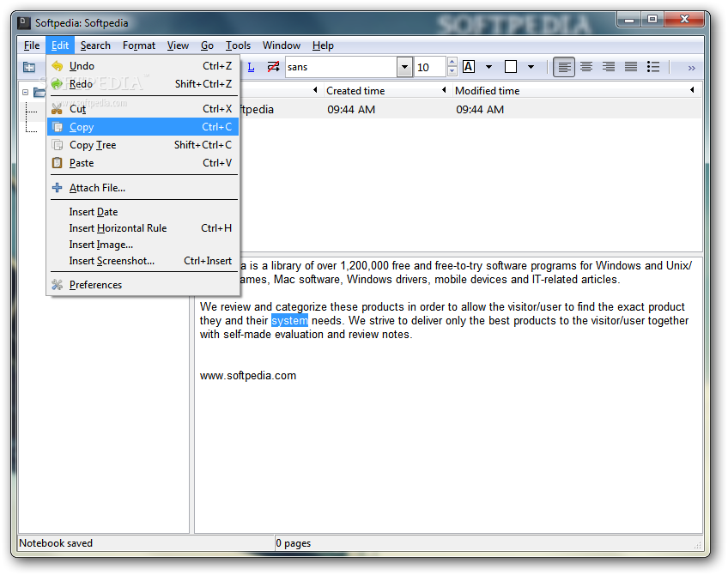Screen dimensions: 728x575
Task: Select Insert Screenshot... menu item
Action: (x=143, y=261)
